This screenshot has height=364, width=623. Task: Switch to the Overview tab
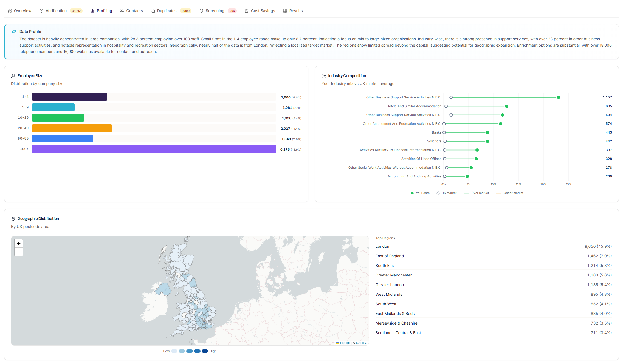tap(19, 11)
